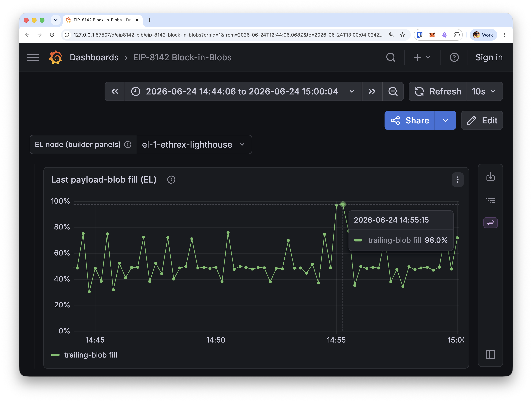
Task: Reload the browser page
Action: pos(52,35)
